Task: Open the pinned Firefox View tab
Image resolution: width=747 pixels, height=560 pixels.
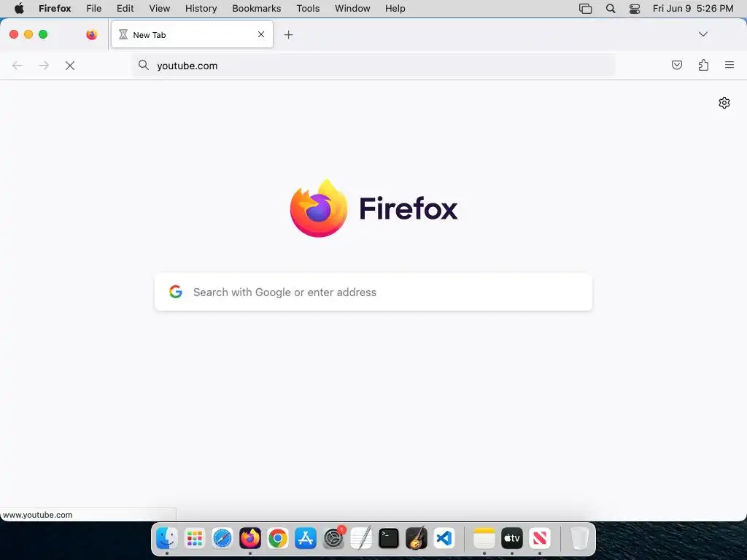Action: coord(91,35)
